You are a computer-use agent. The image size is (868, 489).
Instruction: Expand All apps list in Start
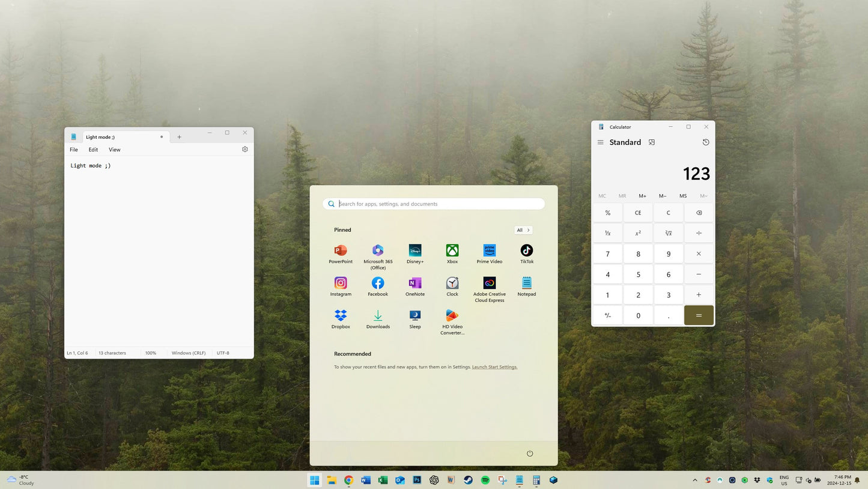point(523,230)
